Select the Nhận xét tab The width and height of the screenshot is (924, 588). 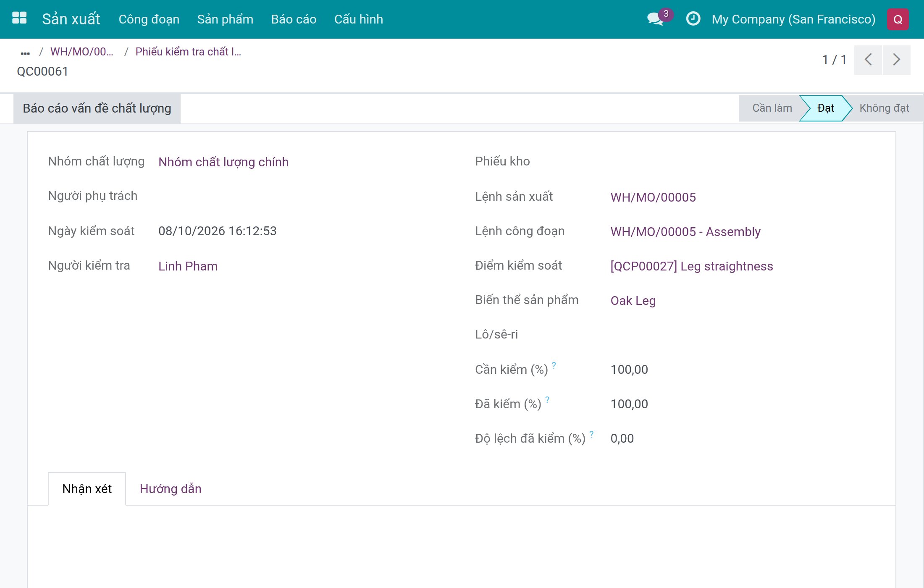[87, 489]
